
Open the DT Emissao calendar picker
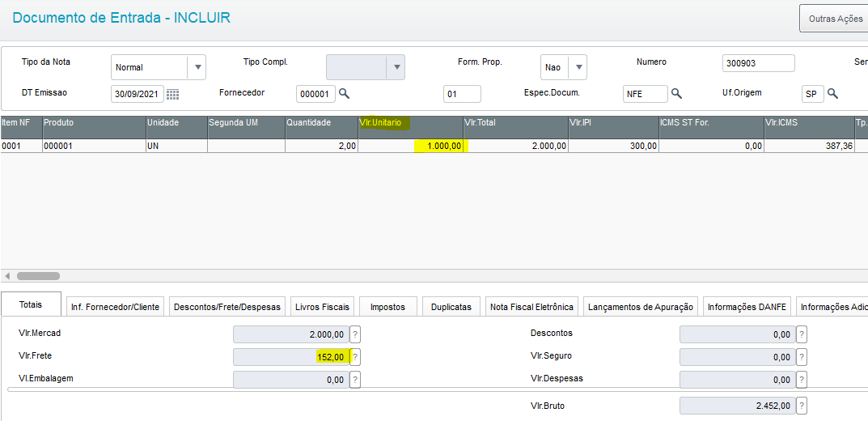click(172, 94)
